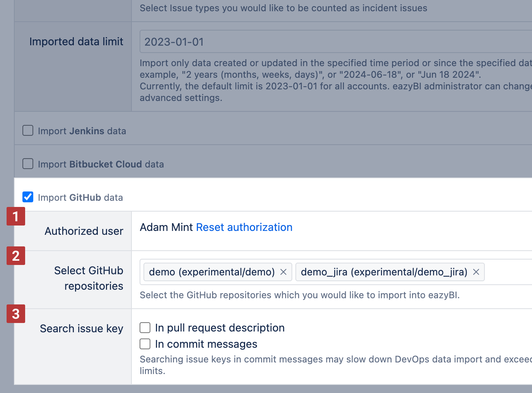Image resolution: width=532 pixels, height=393 pixels.
Task: Click the red number 3 badge
Action: coord(16,314)
